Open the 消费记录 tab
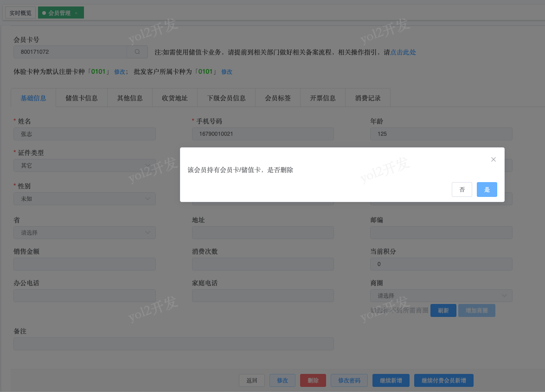The image size is (545, 392). (x=368, y=98)
